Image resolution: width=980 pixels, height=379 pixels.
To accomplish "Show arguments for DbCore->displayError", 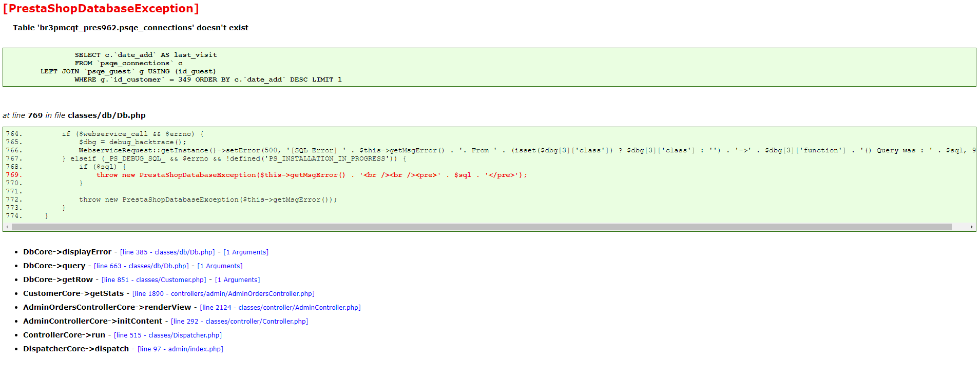I will coord(246,252).
